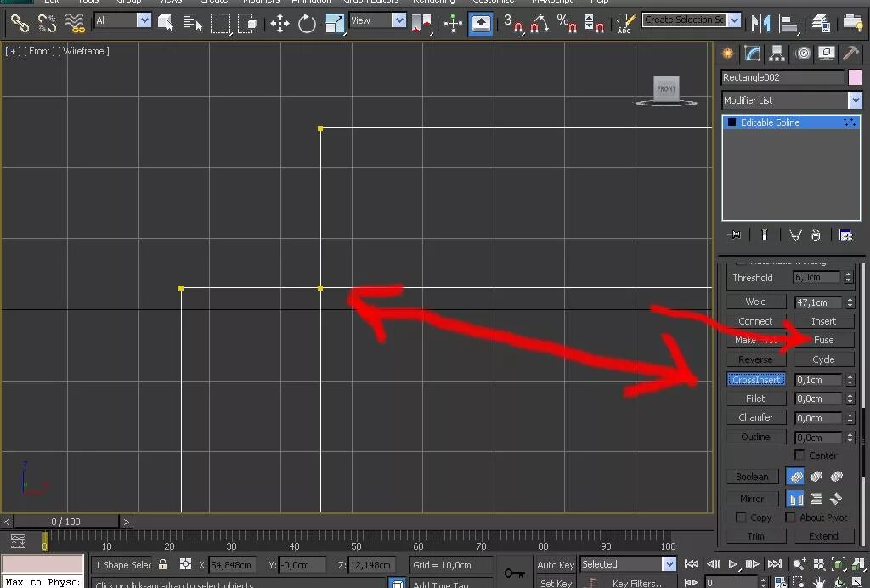The height and width of the screenshot is (588, 870).
Task: Open Select by Name list tool
Action: pos(193,23)
